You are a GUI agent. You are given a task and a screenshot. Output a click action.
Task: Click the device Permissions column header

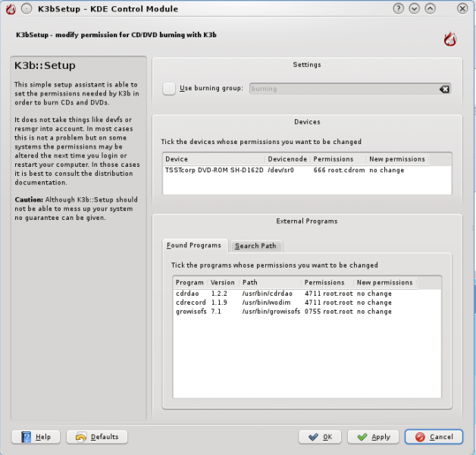338,158
